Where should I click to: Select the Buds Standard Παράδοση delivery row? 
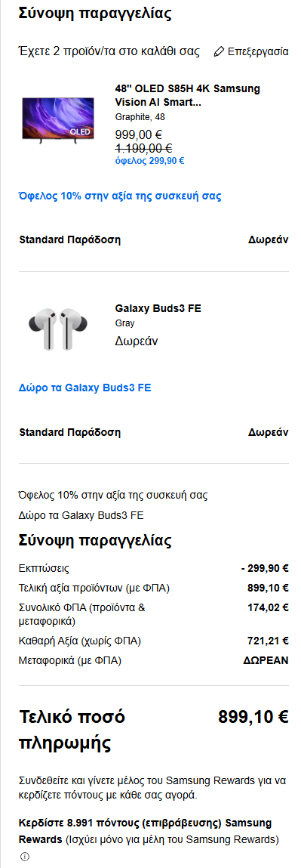[x=154, y=432]
